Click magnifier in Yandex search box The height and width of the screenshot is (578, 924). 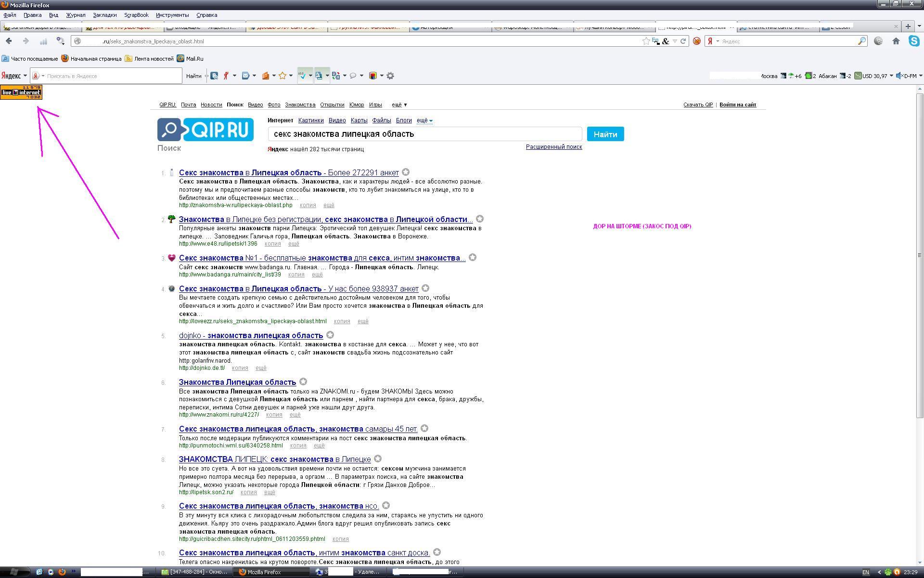point(861,41)
